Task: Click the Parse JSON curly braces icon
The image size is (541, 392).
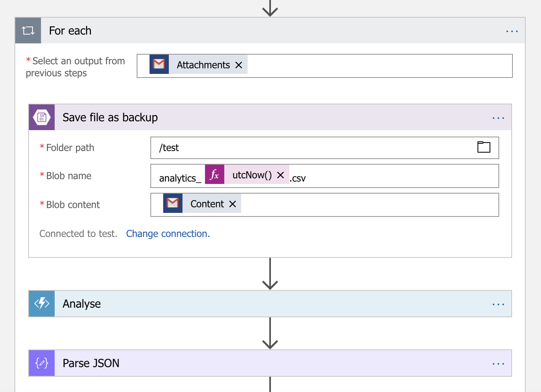Action: click(42, 363)
